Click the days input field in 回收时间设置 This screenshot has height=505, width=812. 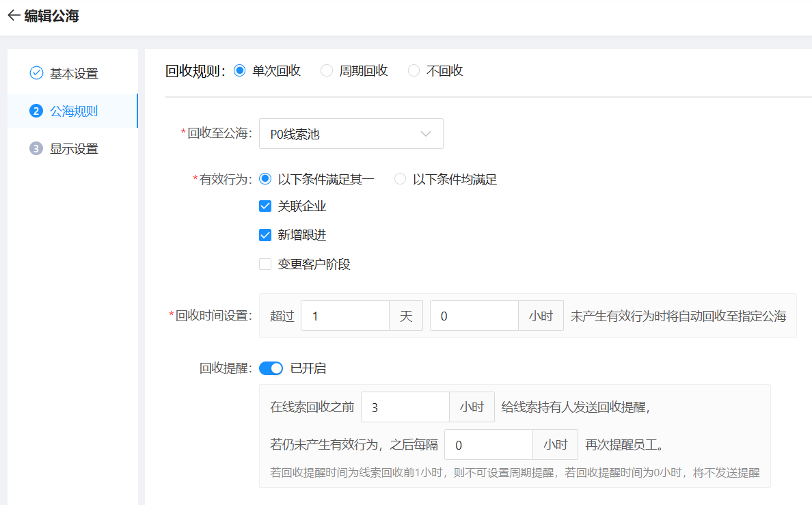(x=344, y=316)
